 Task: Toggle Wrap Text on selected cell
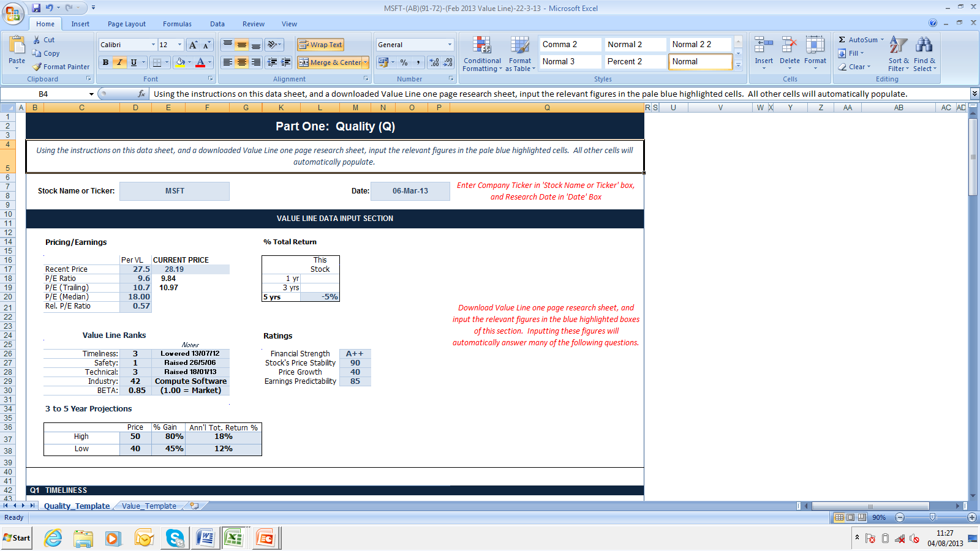(320, 45)
